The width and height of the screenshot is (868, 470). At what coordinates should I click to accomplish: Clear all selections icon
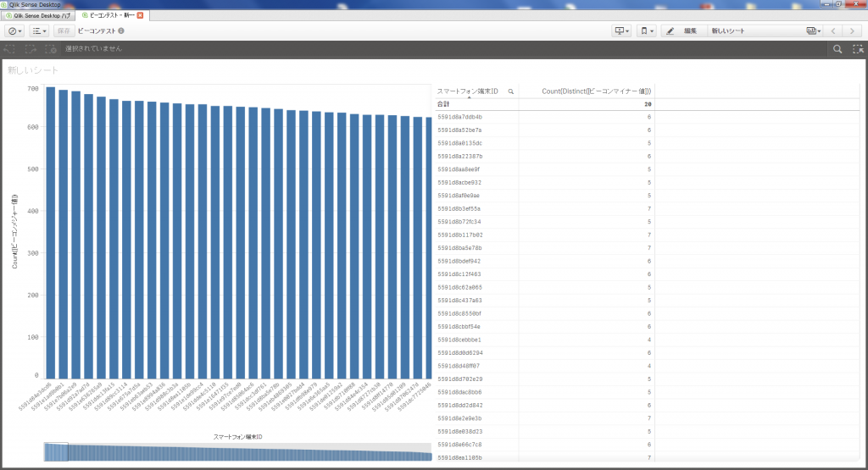coord(50,49)
